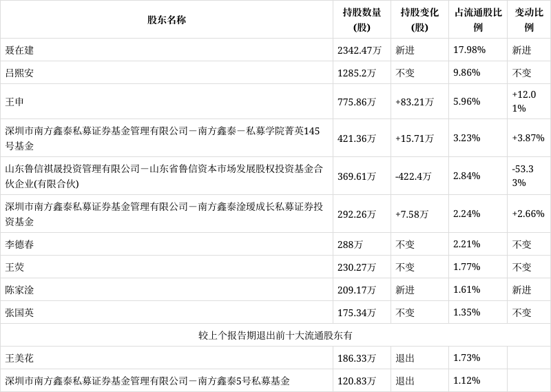Viewport: 551px width, 392px height.
Task: Click the value 175.34万
Action: pos(356,313)
